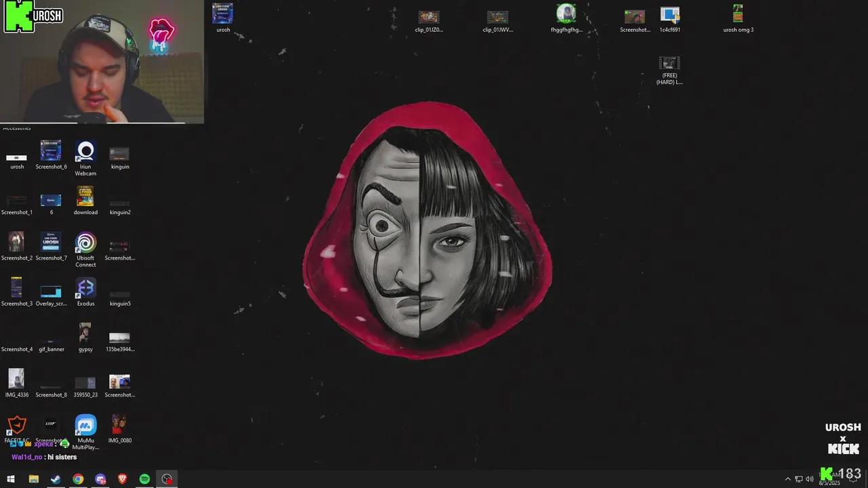Select the Screenshot_2 desktop file
The width and height of the screenshot is (868, 488).
tap(16, 247)
